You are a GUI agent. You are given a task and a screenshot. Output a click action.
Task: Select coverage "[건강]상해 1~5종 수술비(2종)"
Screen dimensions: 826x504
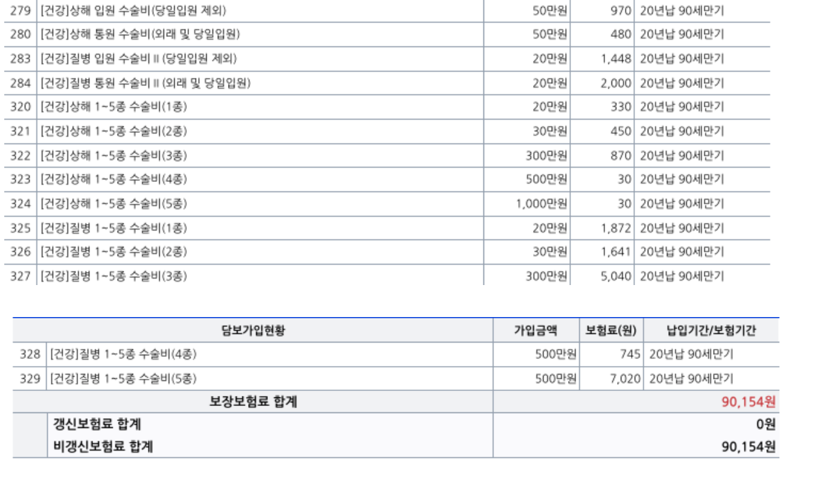click(114, 131)
